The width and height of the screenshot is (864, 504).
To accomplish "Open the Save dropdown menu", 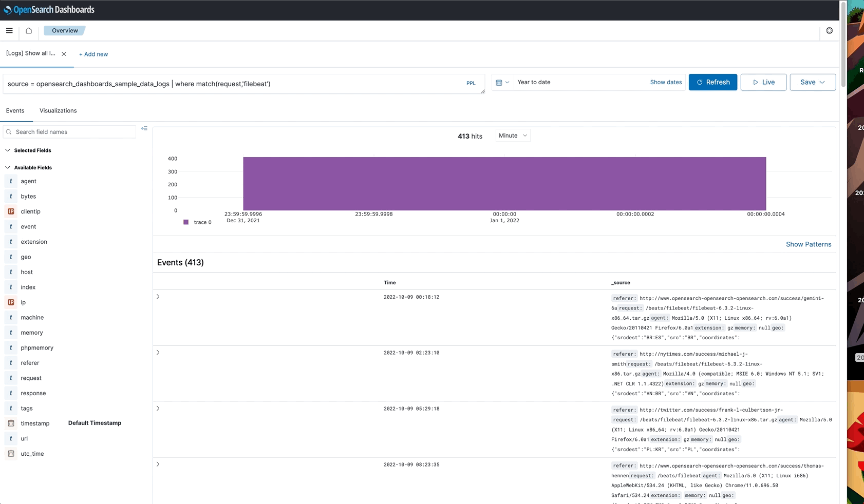I will pos(813,82).
